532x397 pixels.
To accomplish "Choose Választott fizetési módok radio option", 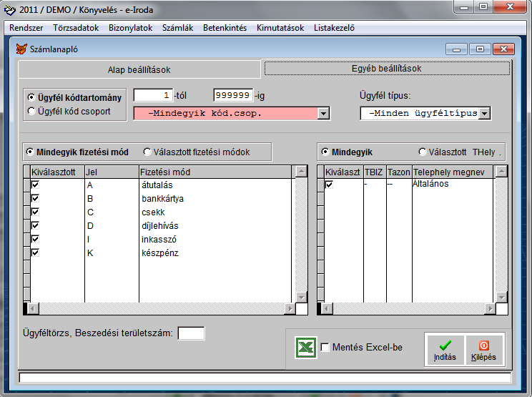I will coord(147,152).
